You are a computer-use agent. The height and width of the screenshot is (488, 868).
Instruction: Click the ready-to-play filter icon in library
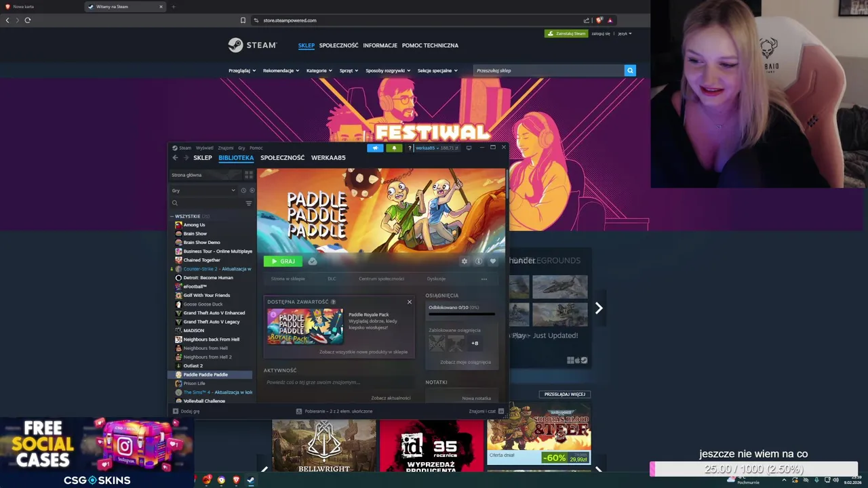(x=252, y=190)
